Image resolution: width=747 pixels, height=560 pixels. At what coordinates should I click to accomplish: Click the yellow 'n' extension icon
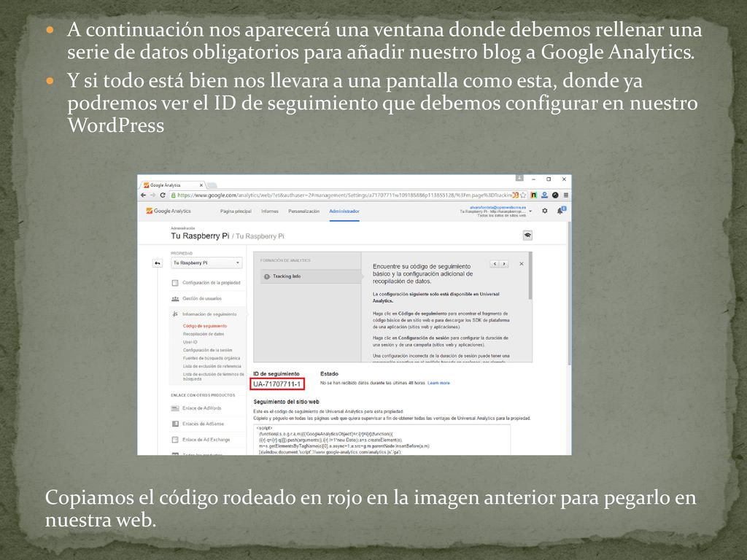(x=534, y=195)
